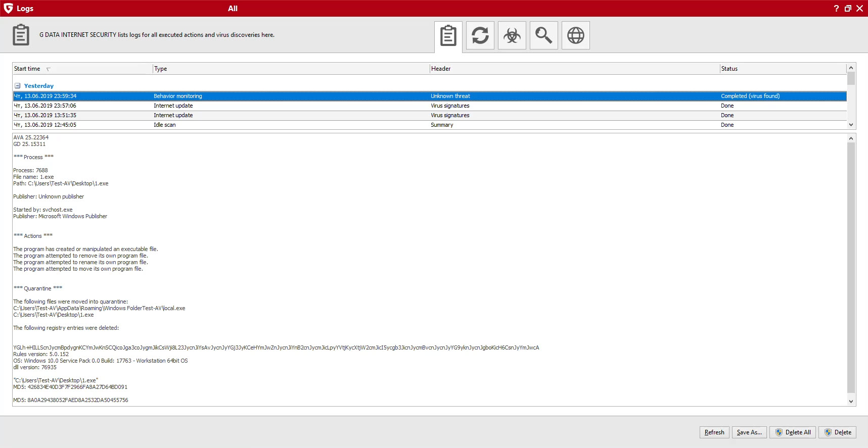Select the 23:57:06 Internet update entry
This screenshot has width=868, height=448.
430,106
